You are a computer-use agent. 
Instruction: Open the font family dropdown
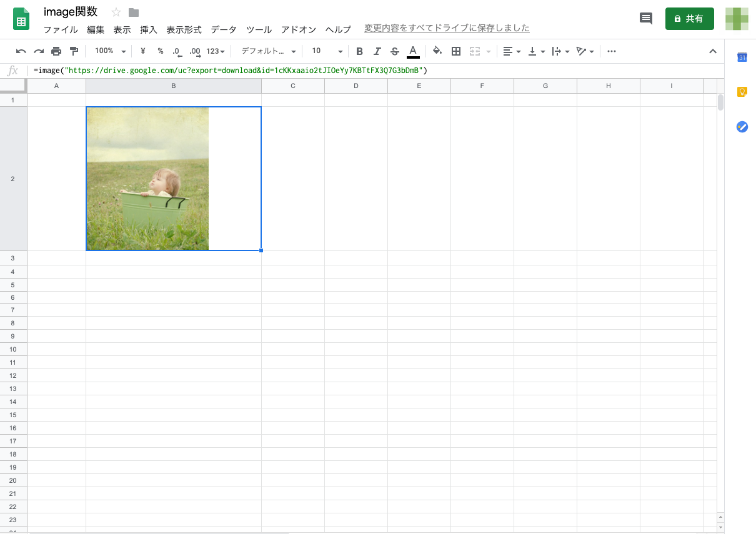[x=269, y=51]
